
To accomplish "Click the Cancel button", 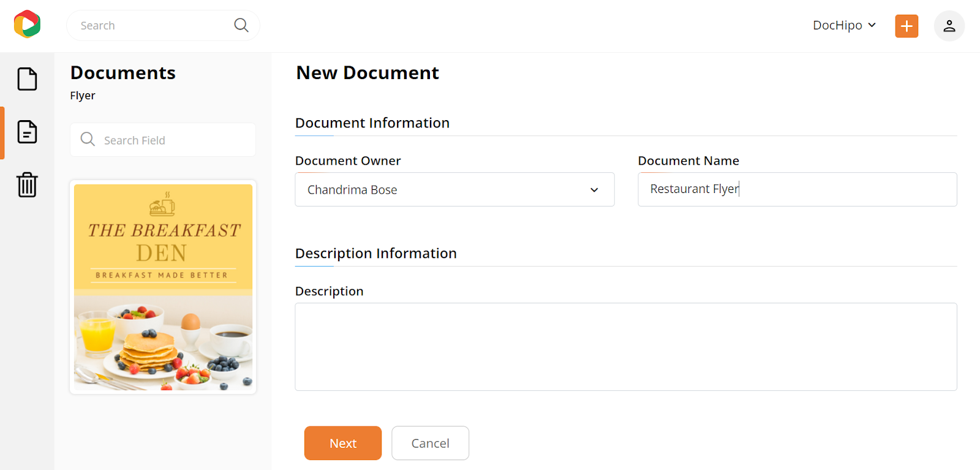I will tap(431, 443).
